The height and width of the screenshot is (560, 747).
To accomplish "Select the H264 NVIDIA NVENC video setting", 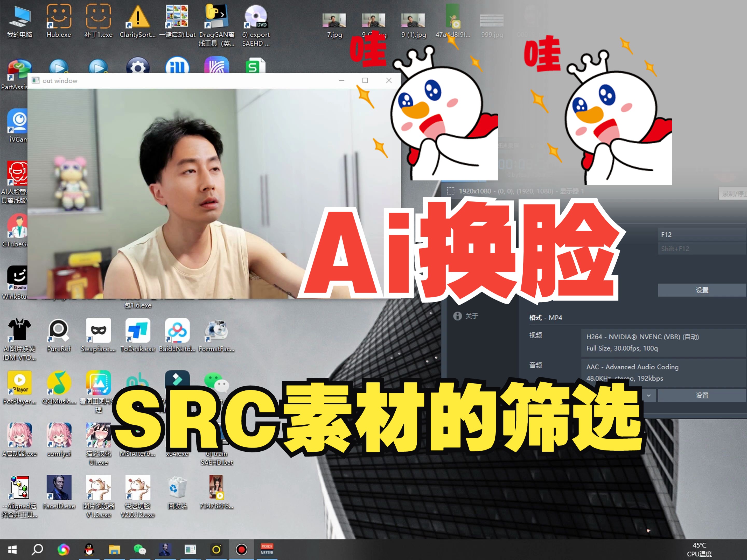I will click(664, 342).
